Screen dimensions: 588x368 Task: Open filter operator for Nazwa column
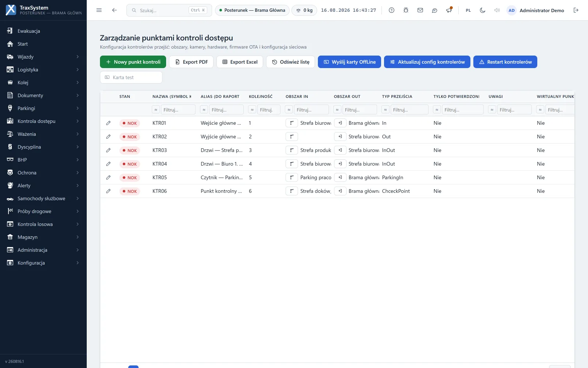[156, 110]
